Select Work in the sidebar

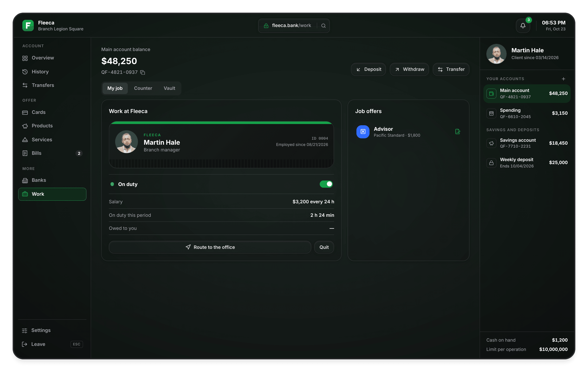[52, 194]
